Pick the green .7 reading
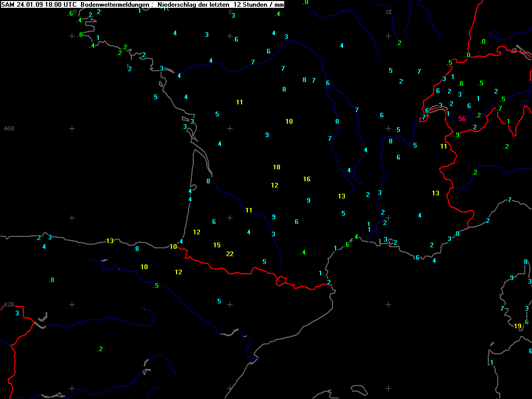Image resolution: width=532 pixels, height=399 pixels. (499, 109)
